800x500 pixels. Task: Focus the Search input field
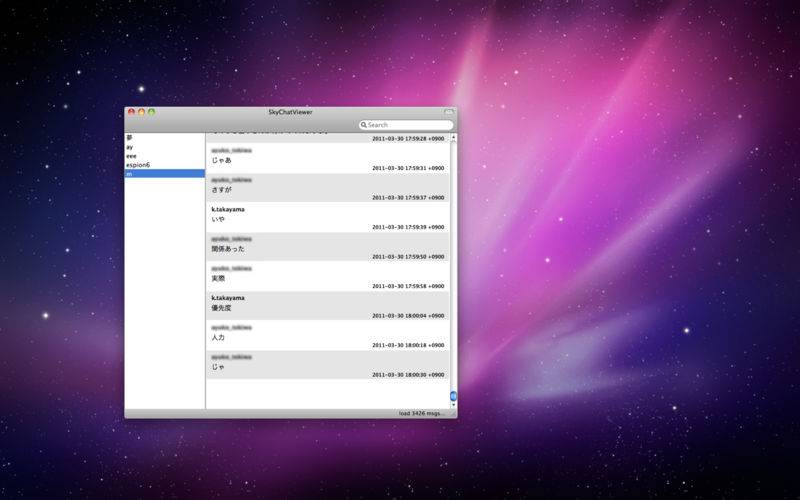tap(408, 125)
